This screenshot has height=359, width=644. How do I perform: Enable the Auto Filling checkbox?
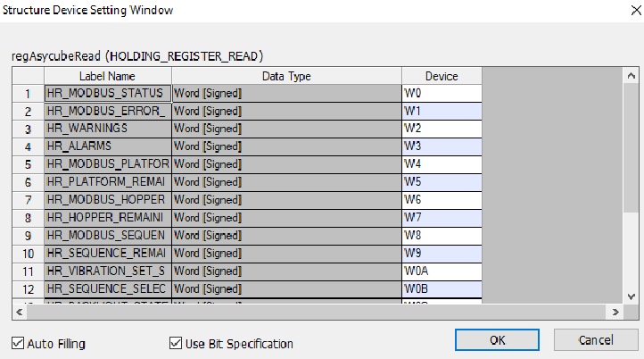(19, 343)
